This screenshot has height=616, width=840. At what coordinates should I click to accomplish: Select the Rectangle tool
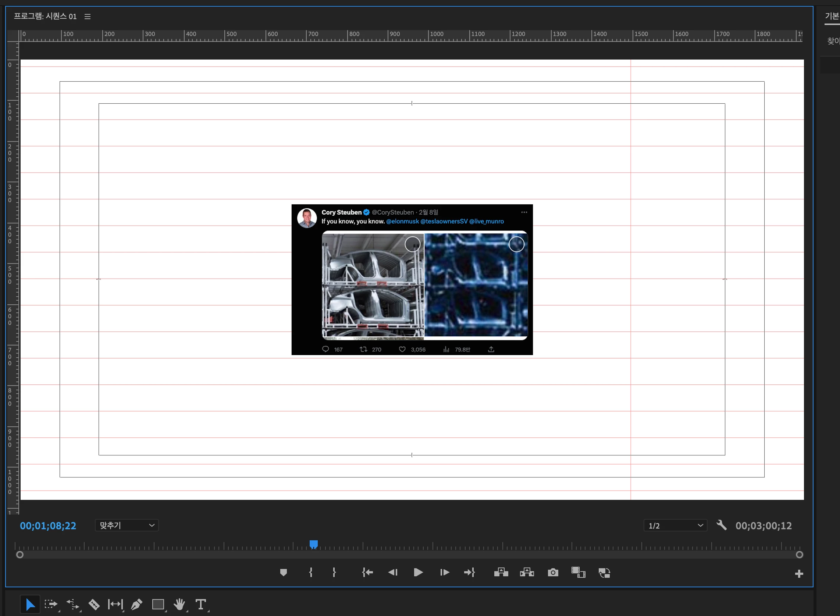[158, 604]
